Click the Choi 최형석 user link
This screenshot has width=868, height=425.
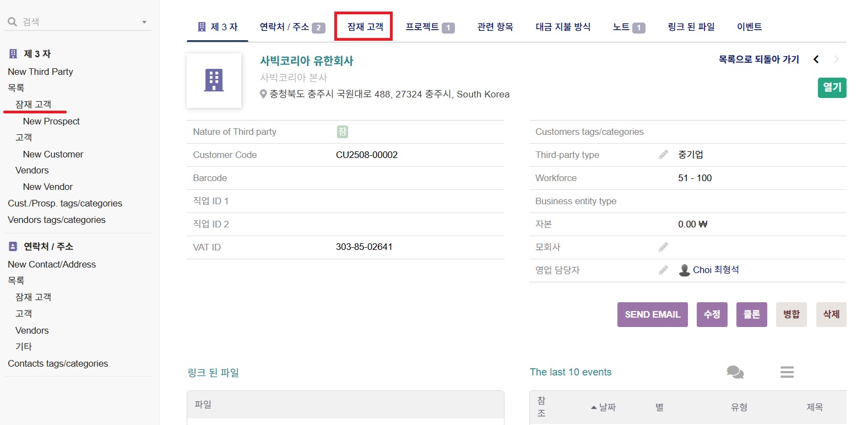coord(715,270)
